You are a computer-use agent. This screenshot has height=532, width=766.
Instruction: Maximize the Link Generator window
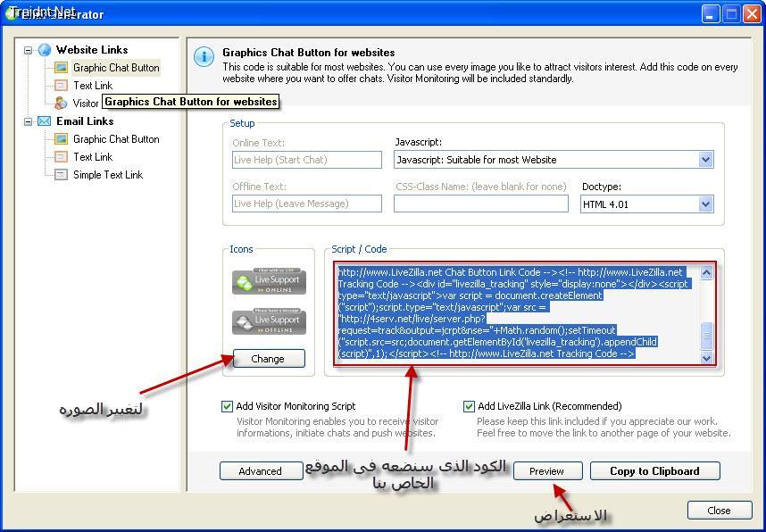(731, 14)
